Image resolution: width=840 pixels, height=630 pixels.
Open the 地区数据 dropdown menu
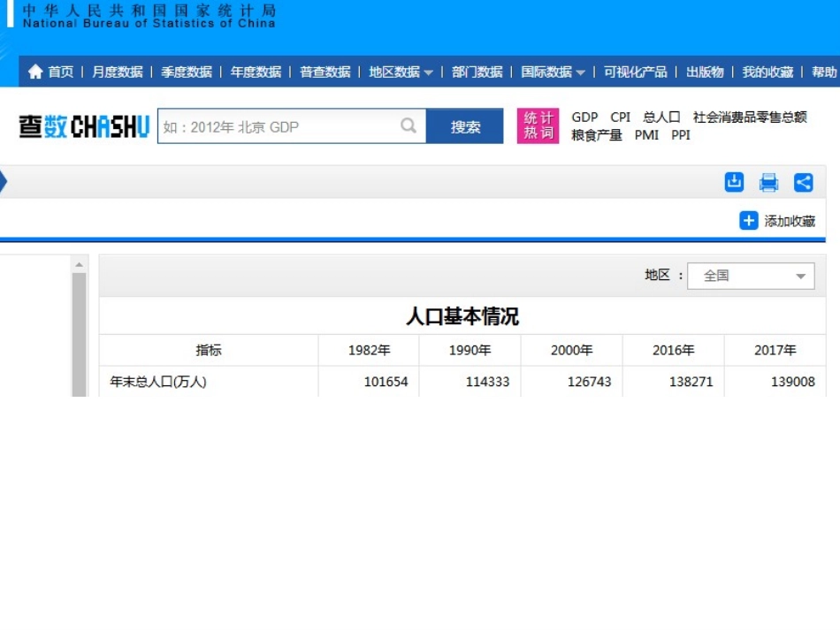(x=401, y=72)
